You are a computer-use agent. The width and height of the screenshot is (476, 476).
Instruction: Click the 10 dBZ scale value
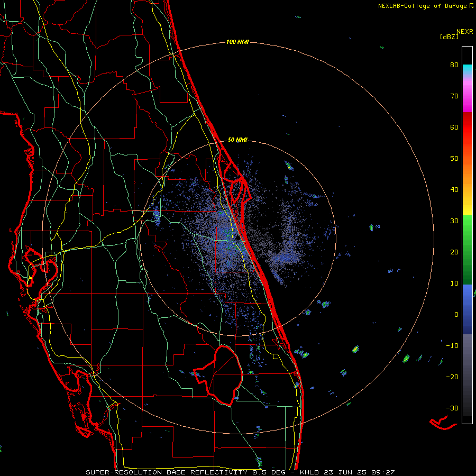[454, 283]
